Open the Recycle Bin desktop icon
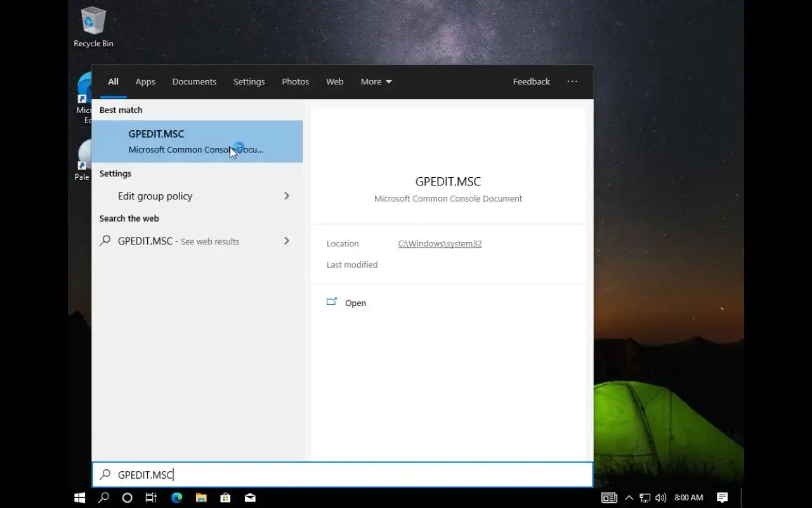The image size is (812, 508). (x=93, y=28)
